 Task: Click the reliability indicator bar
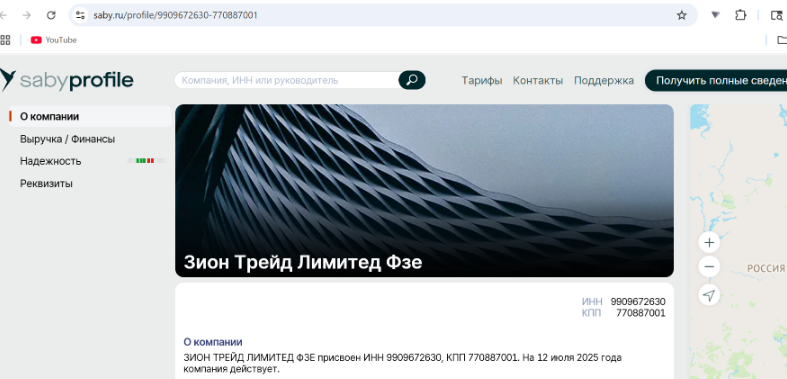click(x=146, y=161)
